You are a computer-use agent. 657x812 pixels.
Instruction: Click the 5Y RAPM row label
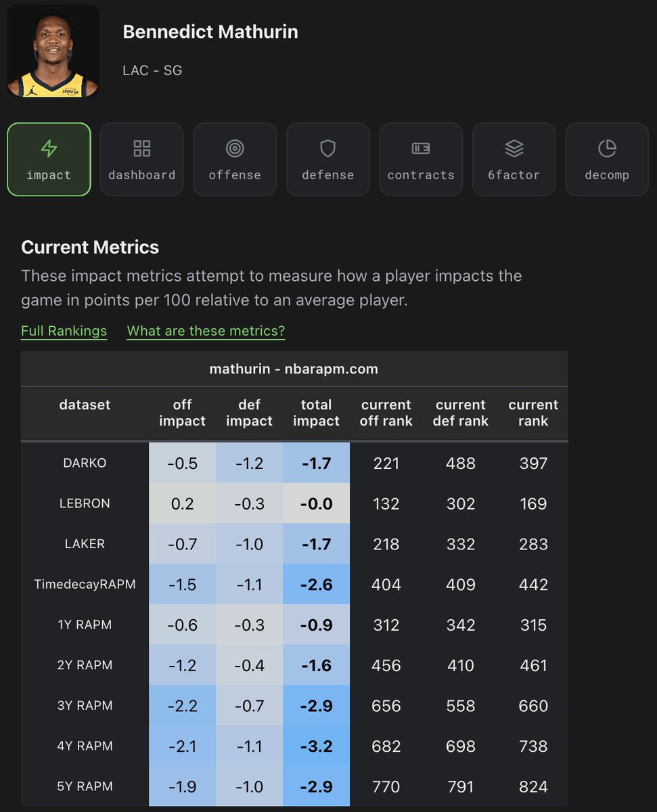pyautogui.click(x=85, y=786)
